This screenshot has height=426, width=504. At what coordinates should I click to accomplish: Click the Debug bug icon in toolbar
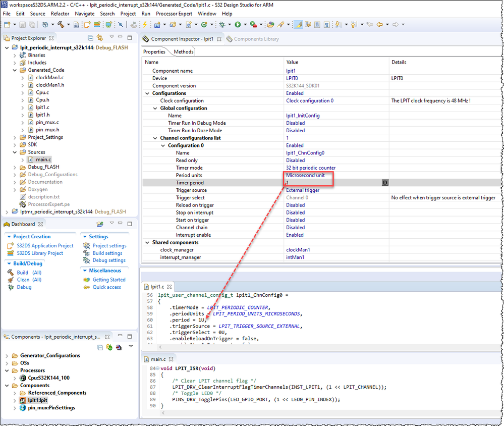click(222, 24)
